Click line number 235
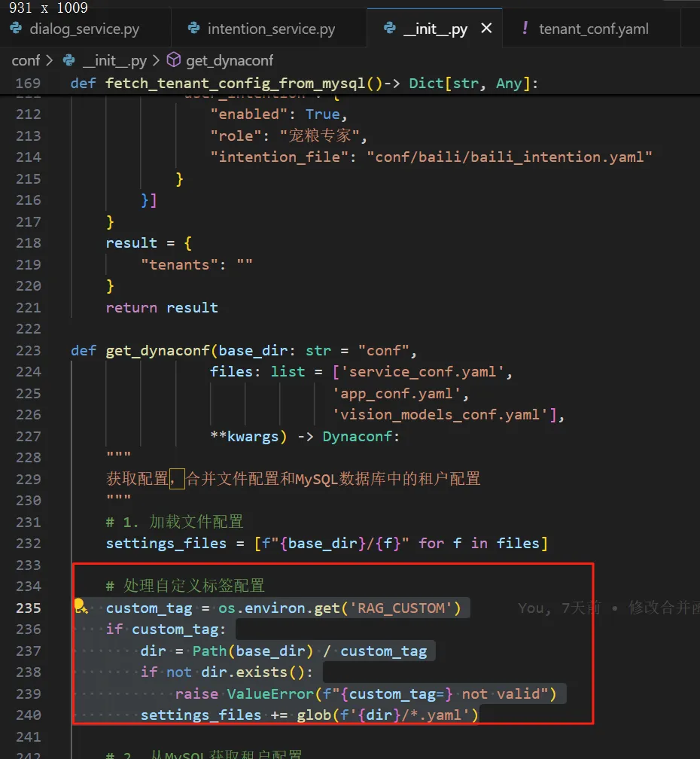This screenshot has height=759, width=700. click(x=28, y=608)
